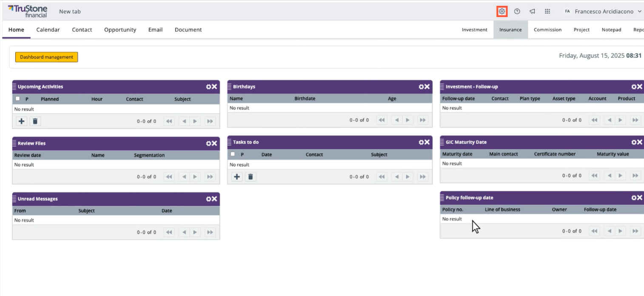Click the Dashboard management button
Image resolution: width=644 pixels, height=296 pixels.
pyautogui.click(x=46, y=57)
